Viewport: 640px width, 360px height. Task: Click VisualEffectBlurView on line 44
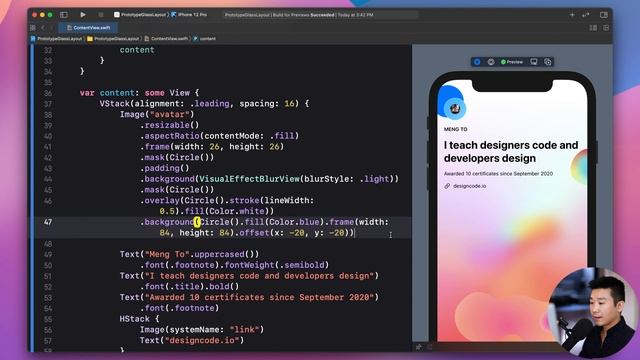249,179
